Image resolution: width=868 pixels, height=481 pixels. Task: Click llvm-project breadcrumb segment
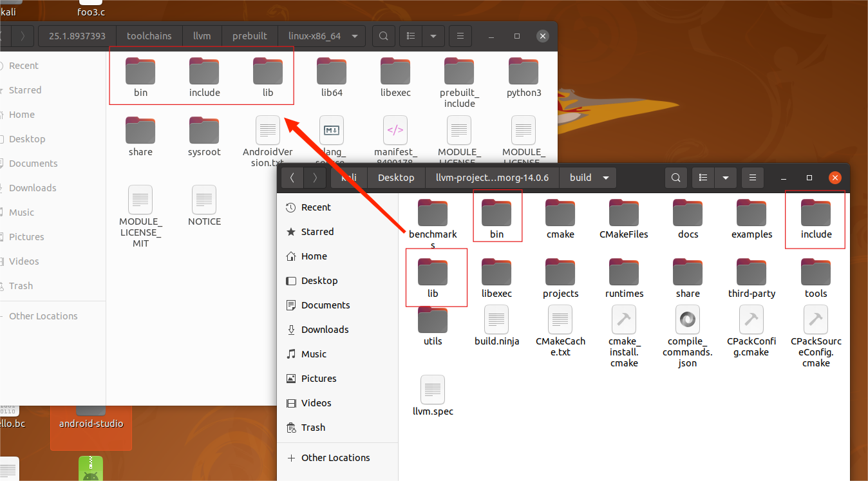pos(492,178)
